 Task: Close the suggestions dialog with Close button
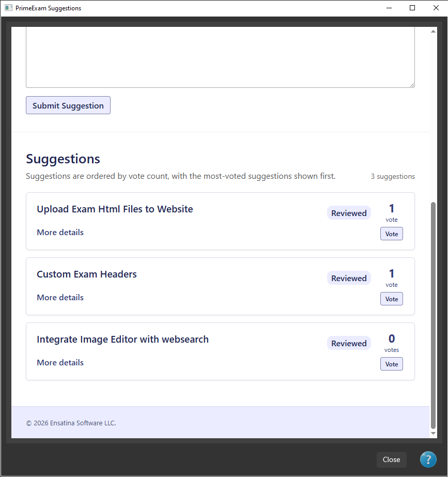392,459
